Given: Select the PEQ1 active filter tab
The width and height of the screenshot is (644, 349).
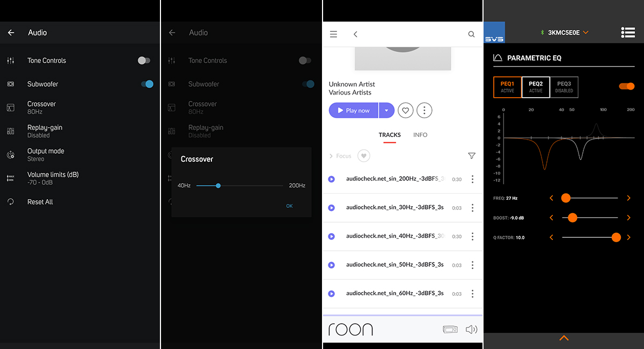Looking at the screenshot, I should coord(507,87).
